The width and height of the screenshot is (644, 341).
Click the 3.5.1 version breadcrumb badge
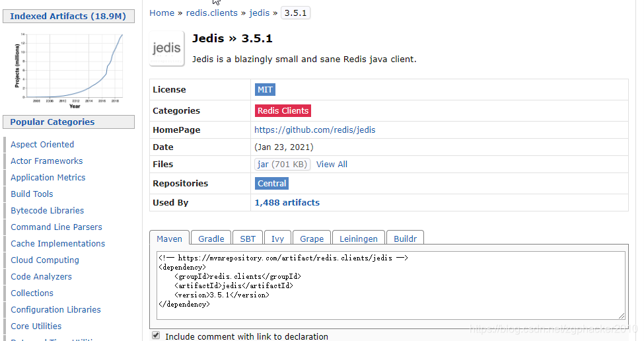click(296, 13)
